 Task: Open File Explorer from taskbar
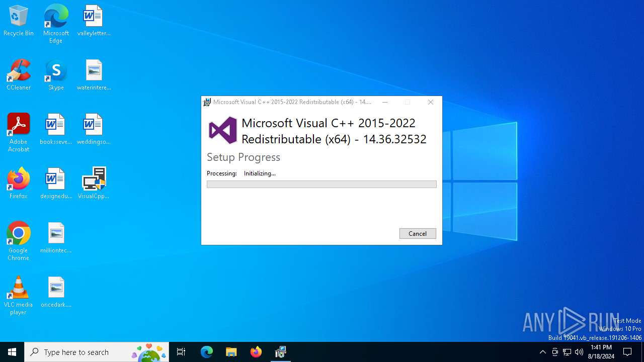[x=231, y=352]
